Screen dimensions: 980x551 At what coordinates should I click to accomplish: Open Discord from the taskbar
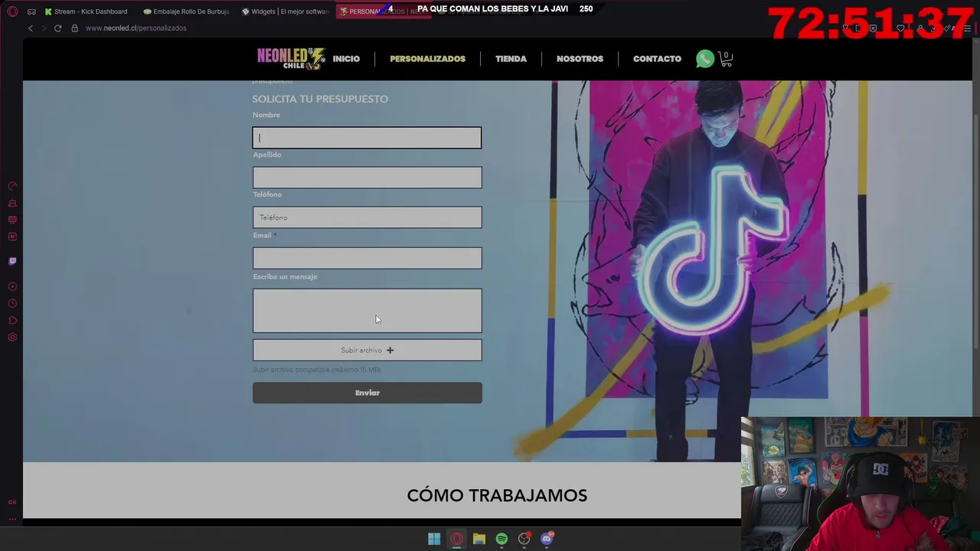(x=547, y=539)
